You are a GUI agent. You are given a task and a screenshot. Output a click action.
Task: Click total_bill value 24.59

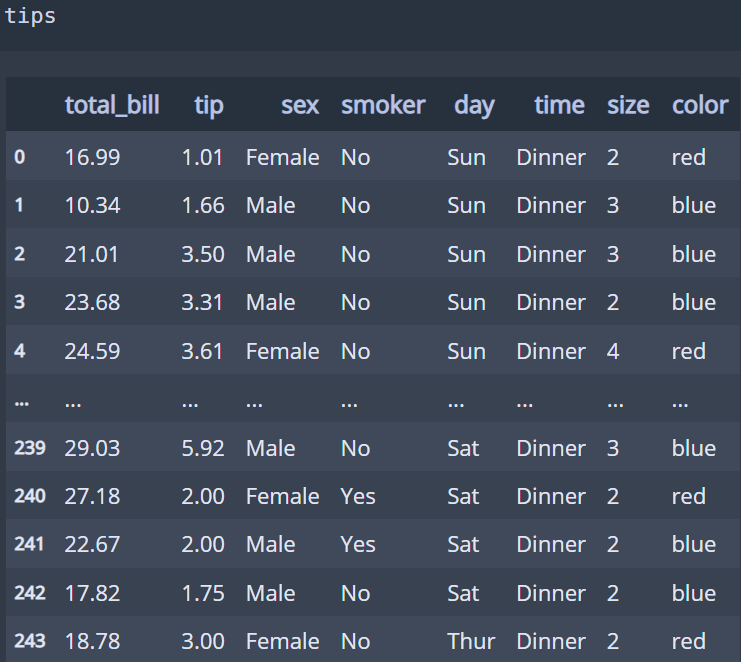pyautogui.click(x=92, y=351)
